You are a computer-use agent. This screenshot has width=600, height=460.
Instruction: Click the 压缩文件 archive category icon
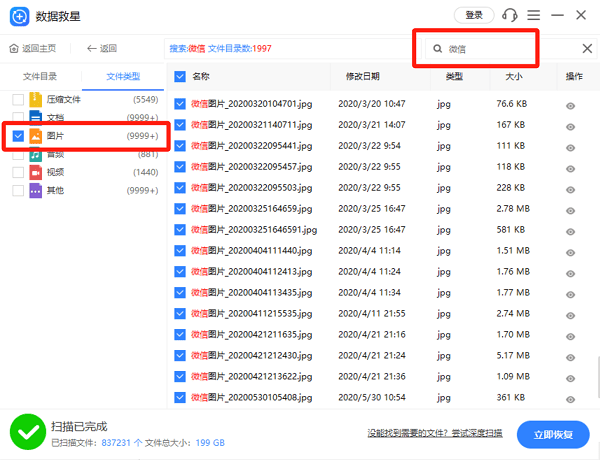(35, 100)
